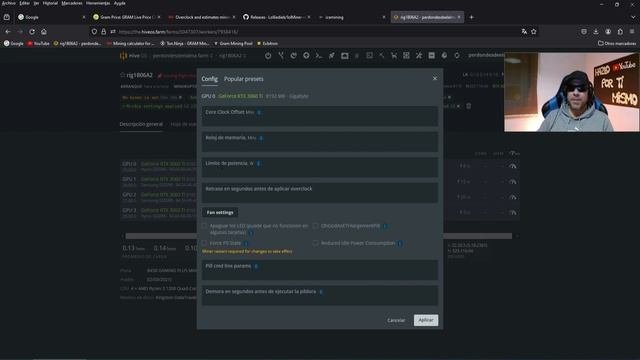Switch to the Releases GitHub tab
Image resolution: width=640 pixels, height=360 pixels.
point(277,17)
